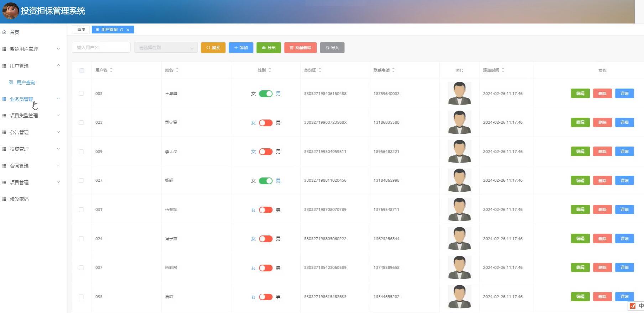The height and width of the screenshot is (313, 644).
Task: Expand 业务员管理 menu chevron
Action: tap(58, 99)
